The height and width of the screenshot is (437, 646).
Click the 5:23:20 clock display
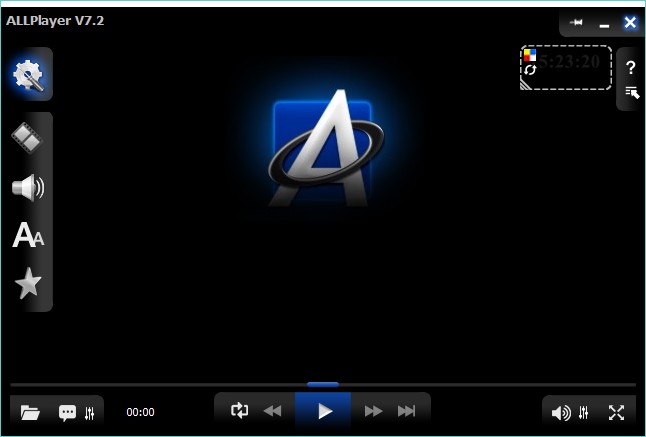pyautogui.click(x=569, y=62)
